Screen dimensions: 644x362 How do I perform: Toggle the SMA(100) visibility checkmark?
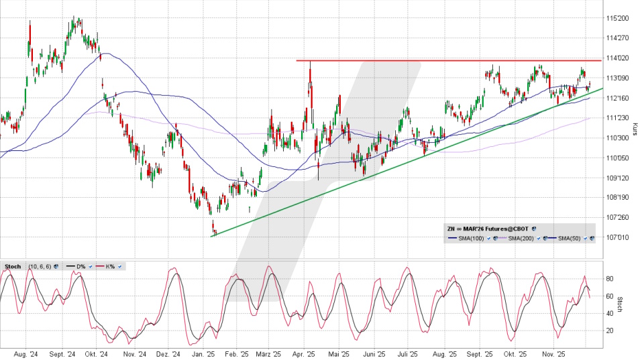[x=488, y=238]
